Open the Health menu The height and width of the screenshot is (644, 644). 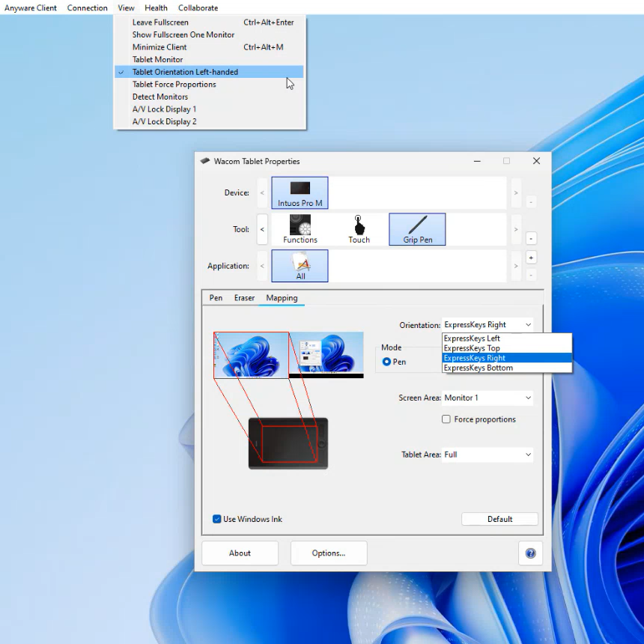tap(156, 7)
